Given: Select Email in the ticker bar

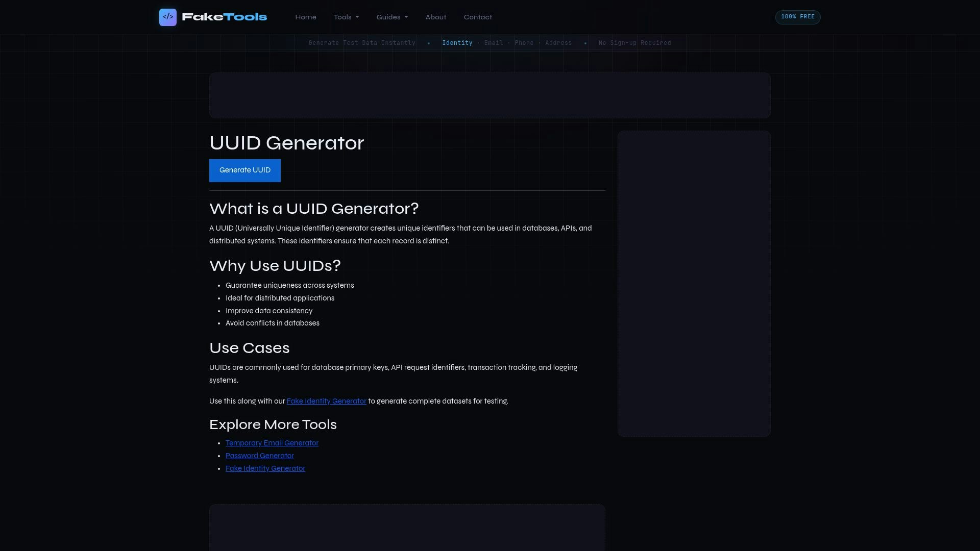Looking at the screenshot, I should coord(494,43).
